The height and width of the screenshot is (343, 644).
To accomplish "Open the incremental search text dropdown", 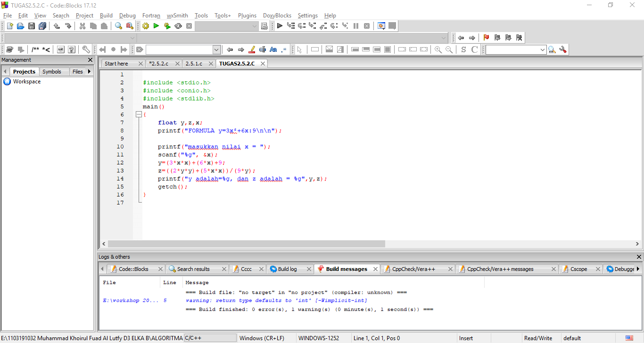I will coord(216,49).
